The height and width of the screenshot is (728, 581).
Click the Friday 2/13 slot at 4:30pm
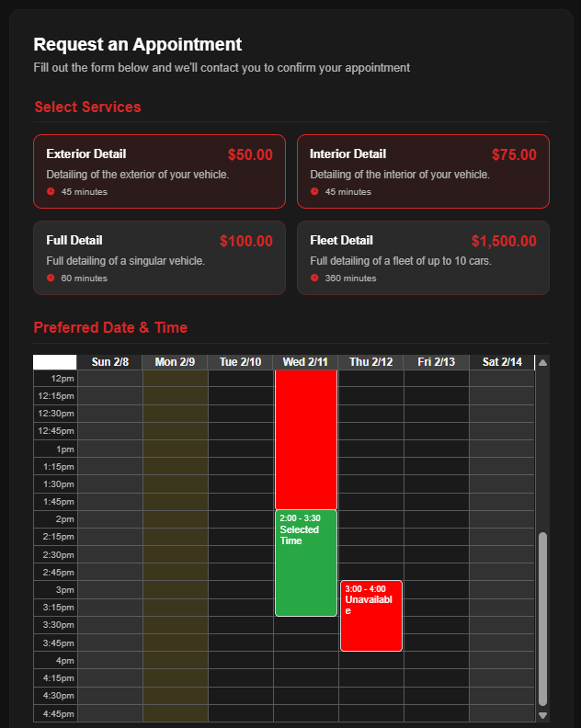[437, 696]
